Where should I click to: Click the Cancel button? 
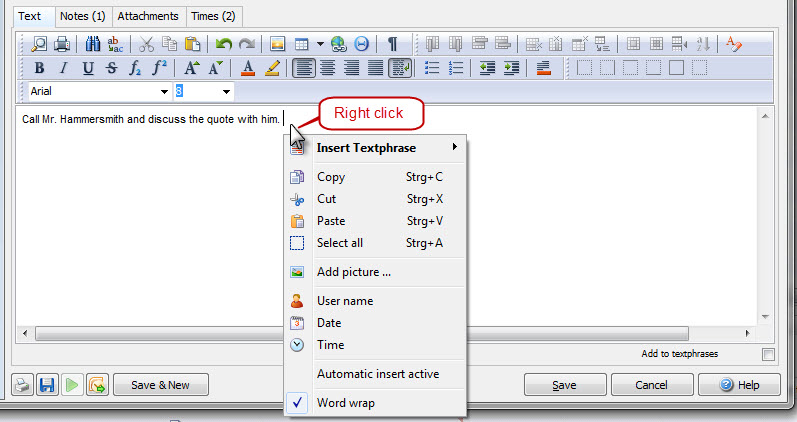[x=651, y=385]
